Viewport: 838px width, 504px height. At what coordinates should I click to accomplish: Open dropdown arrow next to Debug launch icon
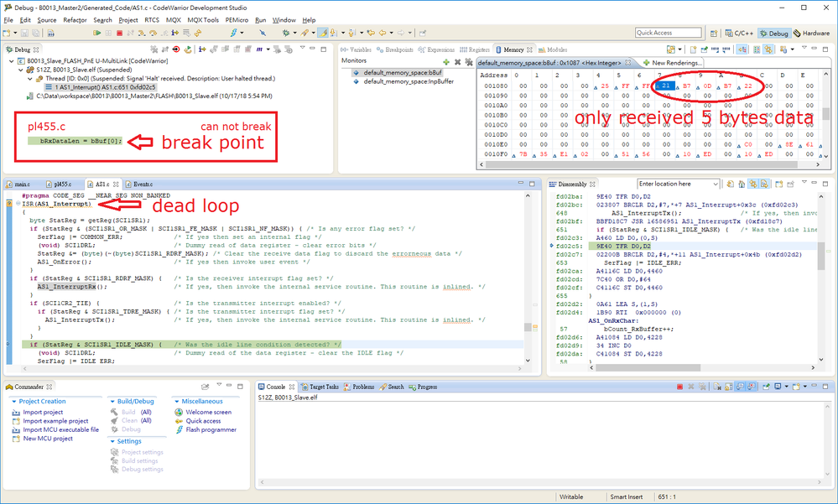tap(294, 34)
